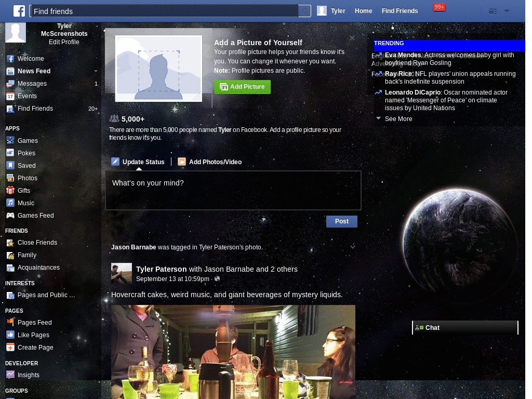This screenshot has width=532, height=399.
Task: Click the Find Friends sidebar icon
Action: pos(10,109)
